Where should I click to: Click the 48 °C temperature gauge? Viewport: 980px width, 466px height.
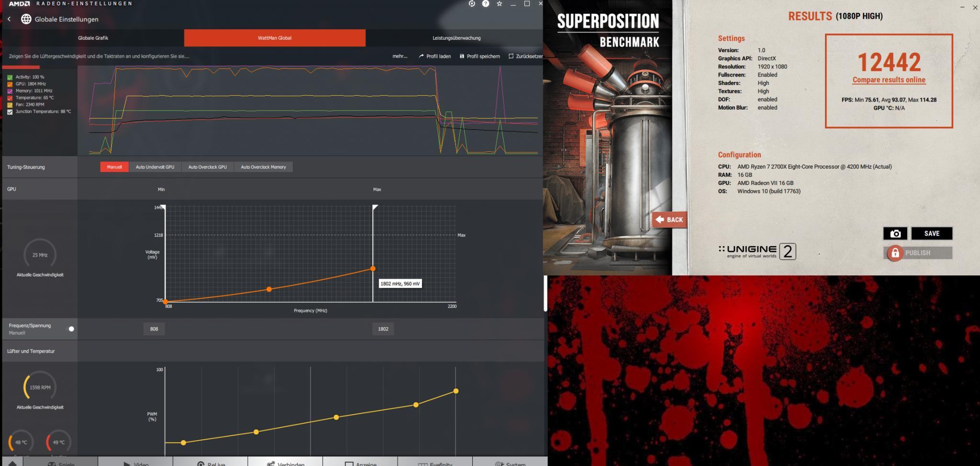pyautogui.click(x=21, y=443)
